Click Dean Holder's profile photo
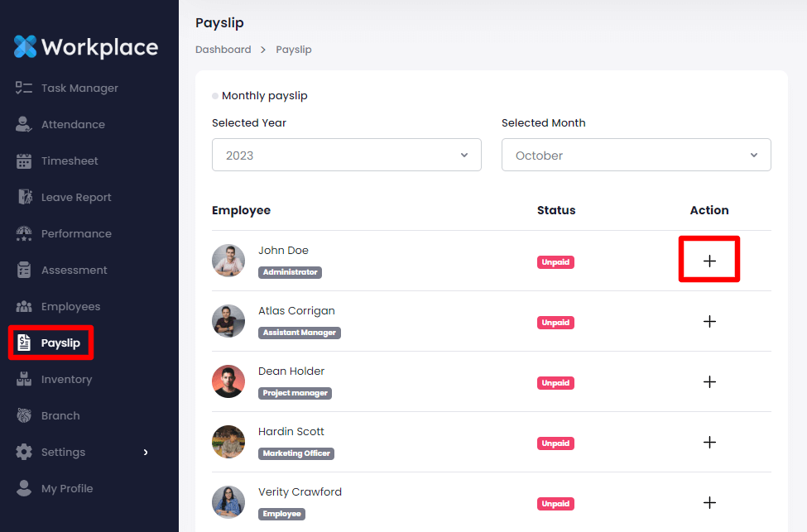This screenshot has height=532, width=807. tap(228, 381)
